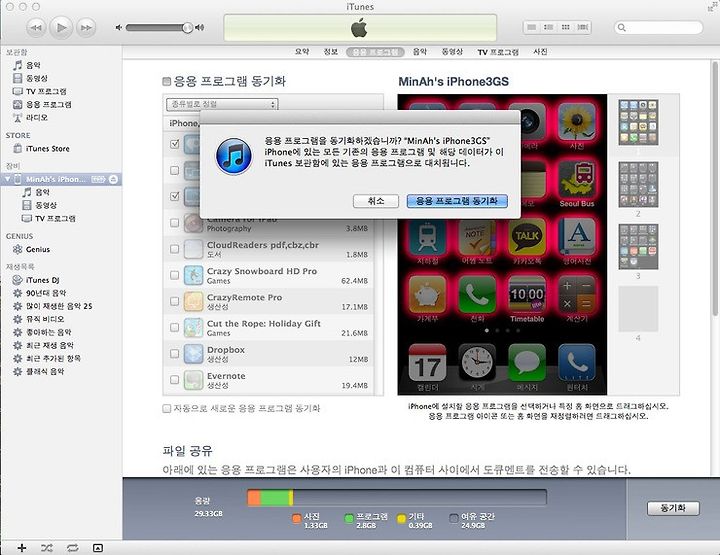720x555 pixels.
Task: Toggle the Cut the Rope: Holiday Gift checkbox
Action: point(174,327)
